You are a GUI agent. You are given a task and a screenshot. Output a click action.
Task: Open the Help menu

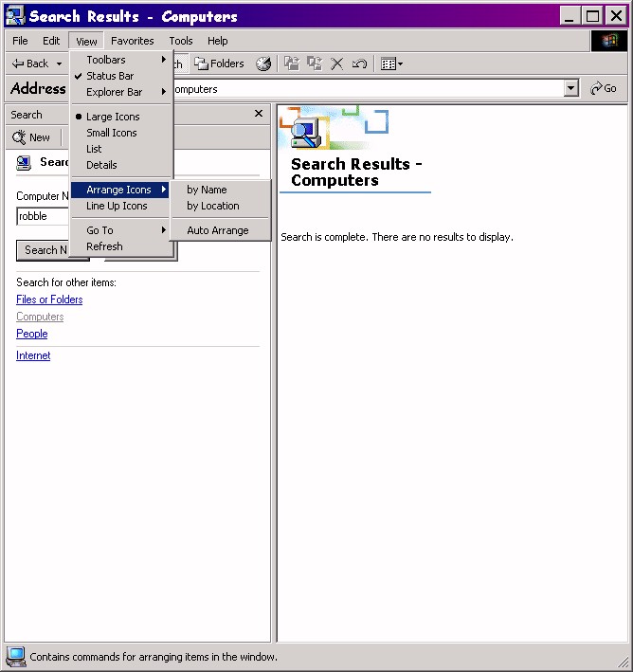pos(217,41)
